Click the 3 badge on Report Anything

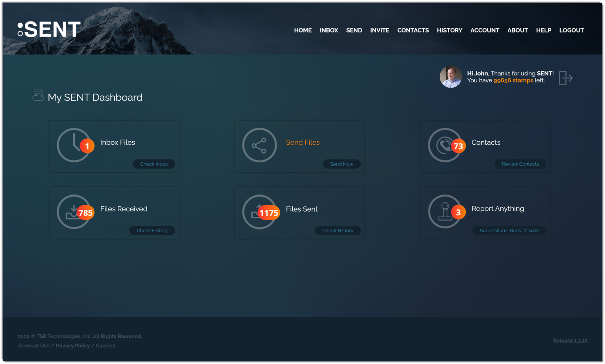click(x=458, y=212)
